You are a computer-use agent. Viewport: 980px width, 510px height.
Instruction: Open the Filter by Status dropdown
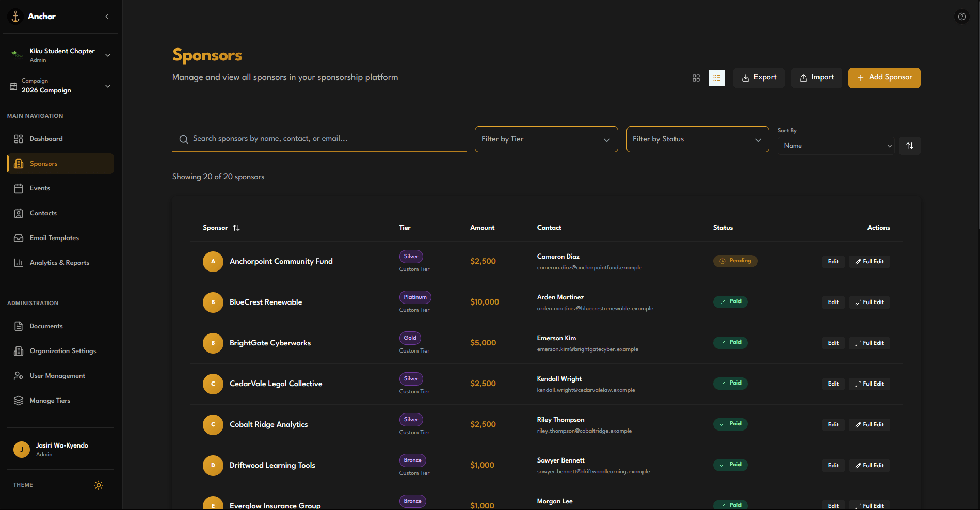[x=698, y=139]
